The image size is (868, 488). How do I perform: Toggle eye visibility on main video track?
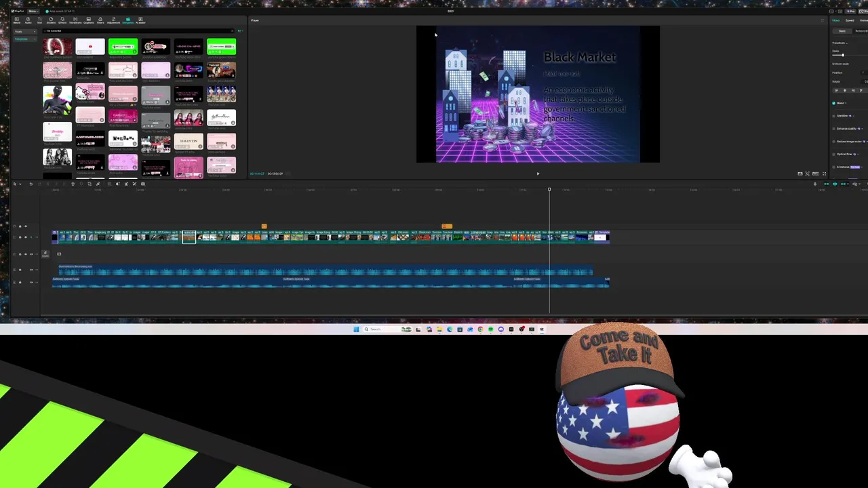(26, 237)
